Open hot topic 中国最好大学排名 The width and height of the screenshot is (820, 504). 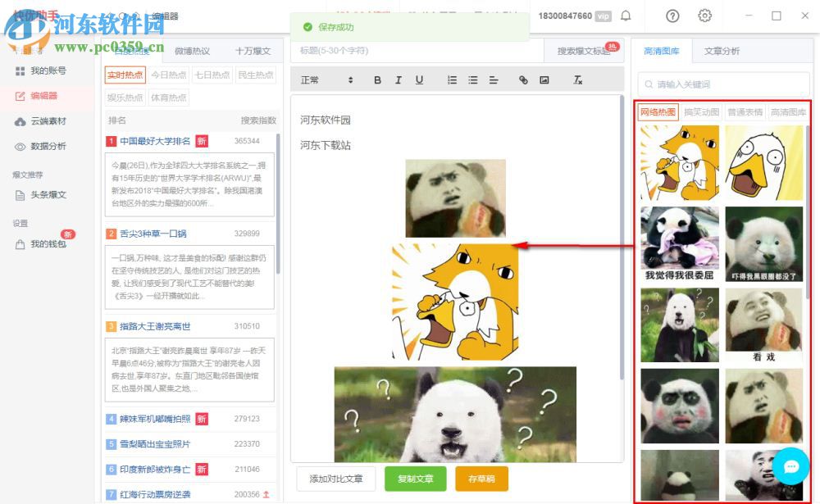[x=155, y=141]
